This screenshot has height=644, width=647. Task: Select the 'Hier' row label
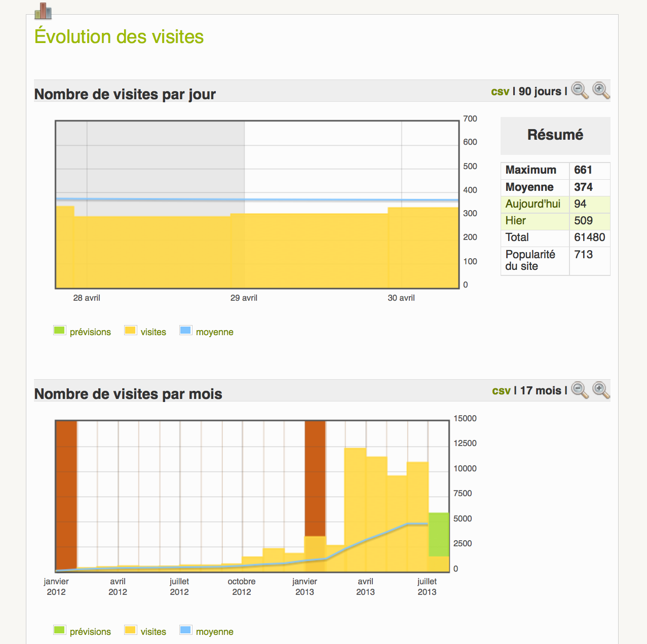tap(516, 221)
